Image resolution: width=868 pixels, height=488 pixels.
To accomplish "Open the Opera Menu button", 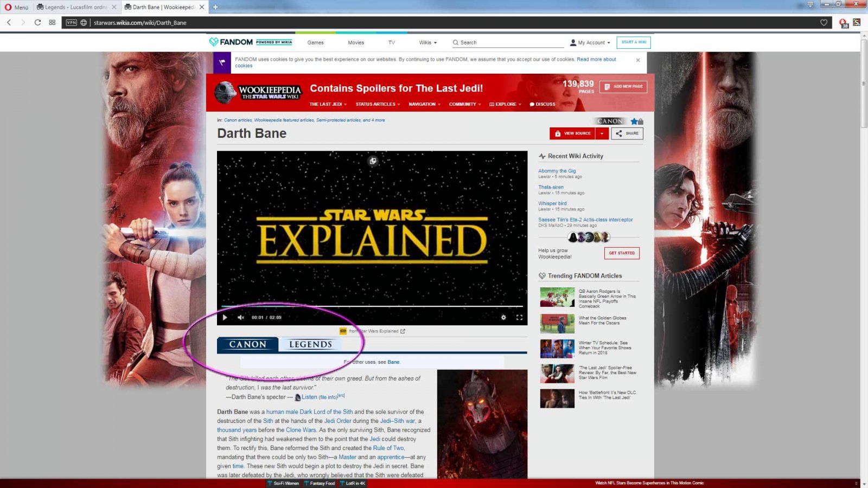I will tap(17, 7).
